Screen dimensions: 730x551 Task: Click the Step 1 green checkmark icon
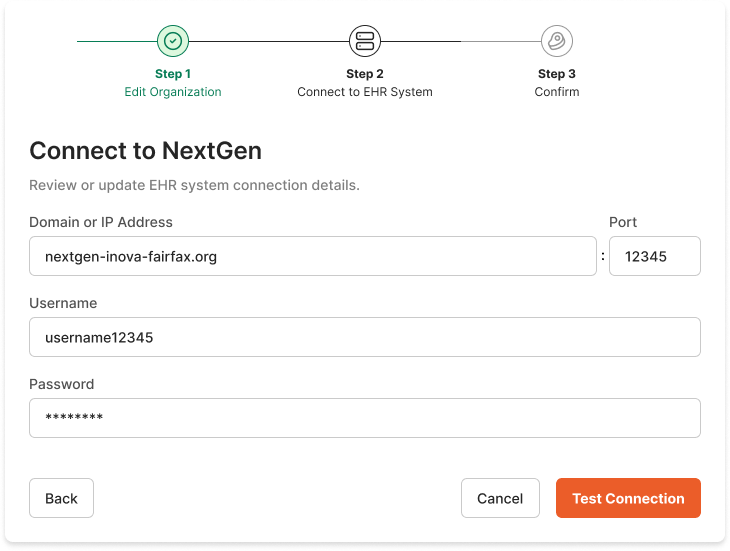coord(173,41)
